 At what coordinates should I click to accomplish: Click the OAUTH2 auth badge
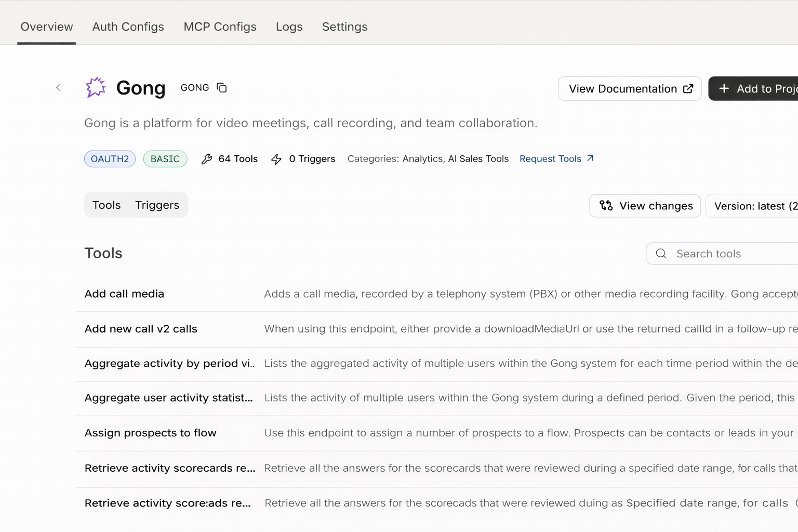(110, 159)
